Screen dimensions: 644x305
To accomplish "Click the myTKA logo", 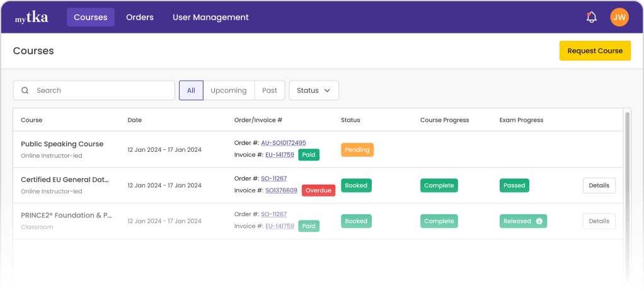I will click(32, 18).
